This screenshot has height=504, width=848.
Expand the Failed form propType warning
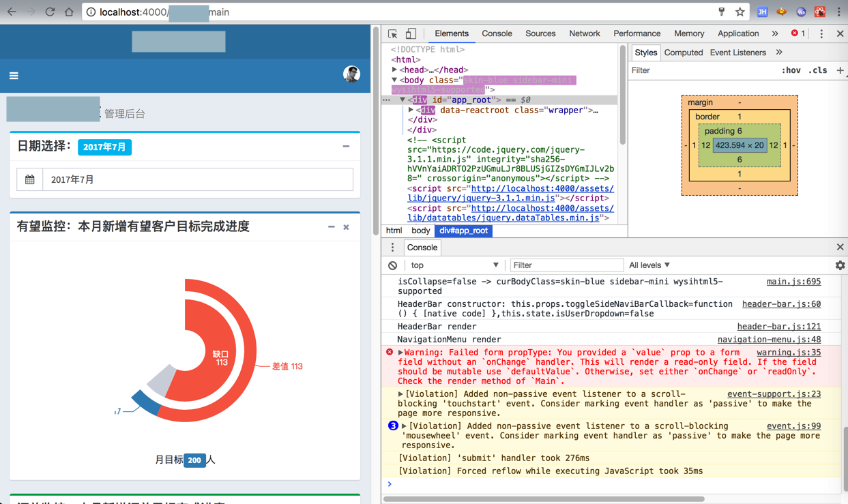[400, 353]
